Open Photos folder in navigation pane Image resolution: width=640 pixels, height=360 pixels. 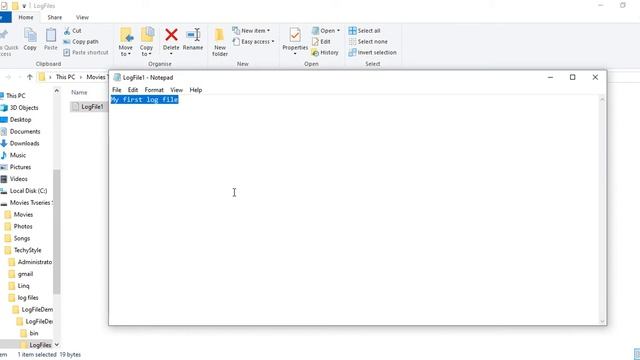[x=23, y=226]
